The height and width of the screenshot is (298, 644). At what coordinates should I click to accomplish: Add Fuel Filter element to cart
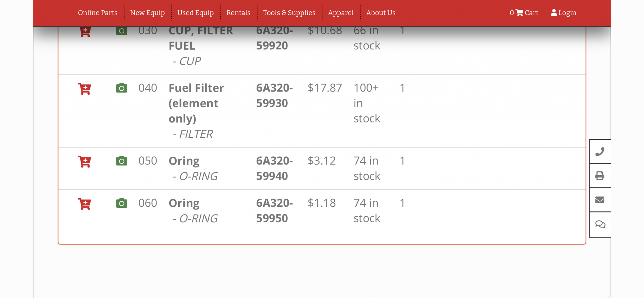(84, 89)
